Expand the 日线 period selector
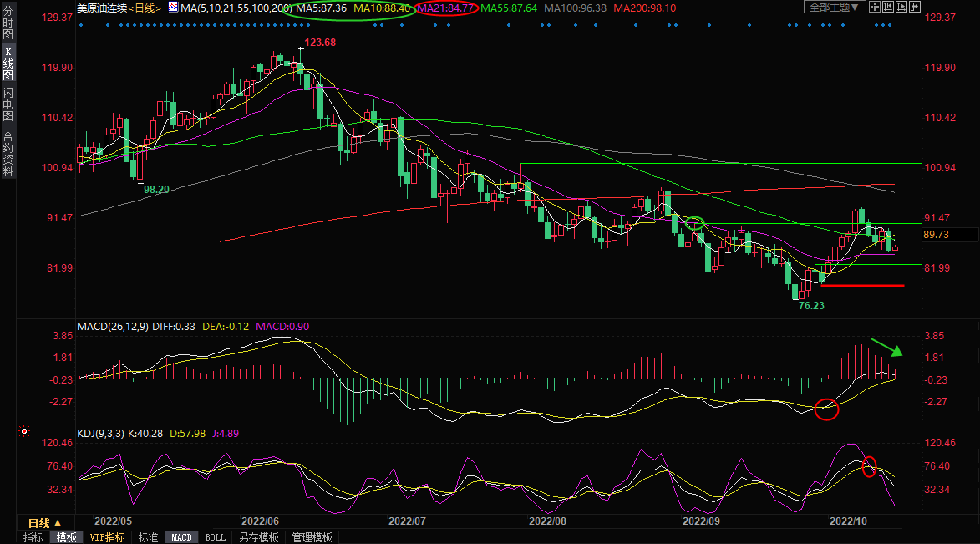 point(45,522)
